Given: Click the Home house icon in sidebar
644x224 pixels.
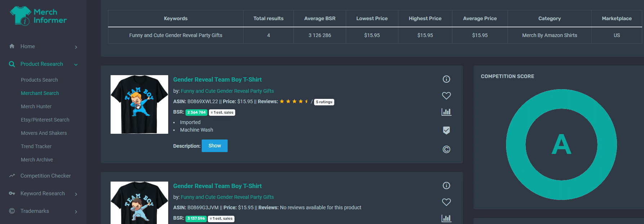Looking at the screenshot, I should pyautogui.click(x=12, y=46).
